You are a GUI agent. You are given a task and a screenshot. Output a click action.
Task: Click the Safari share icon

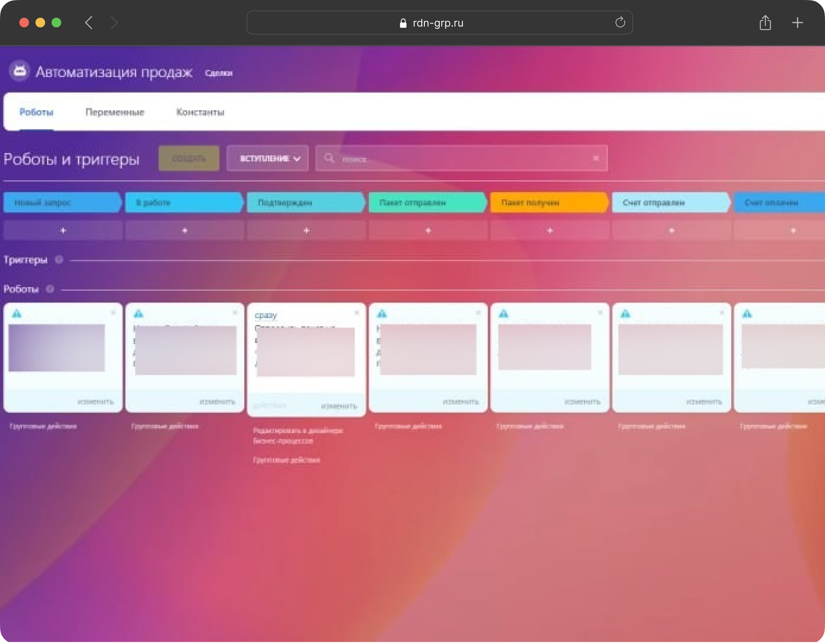click(x=765, y=23)
